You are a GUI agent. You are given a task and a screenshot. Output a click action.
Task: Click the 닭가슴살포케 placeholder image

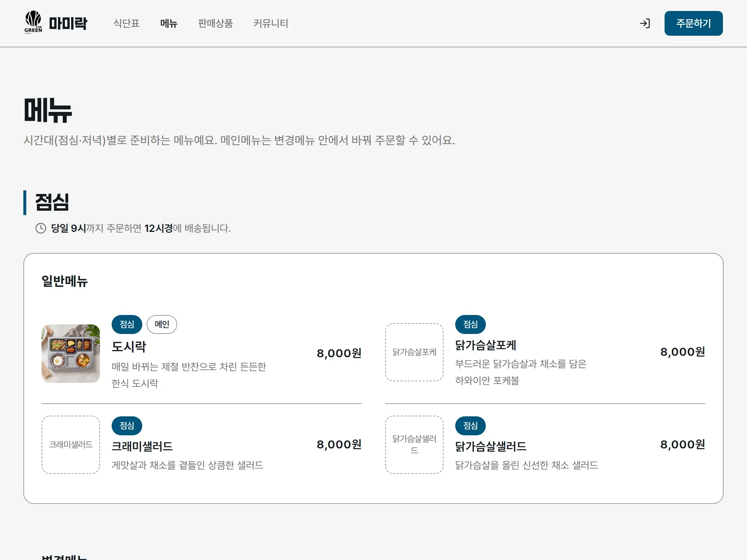[414, 352]
